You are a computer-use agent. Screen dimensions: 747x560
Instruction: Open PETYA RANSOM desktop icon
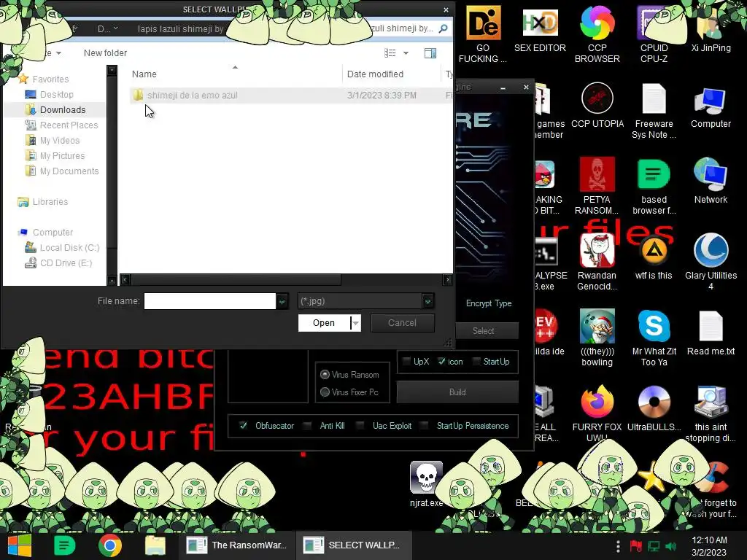pos(597,186)
